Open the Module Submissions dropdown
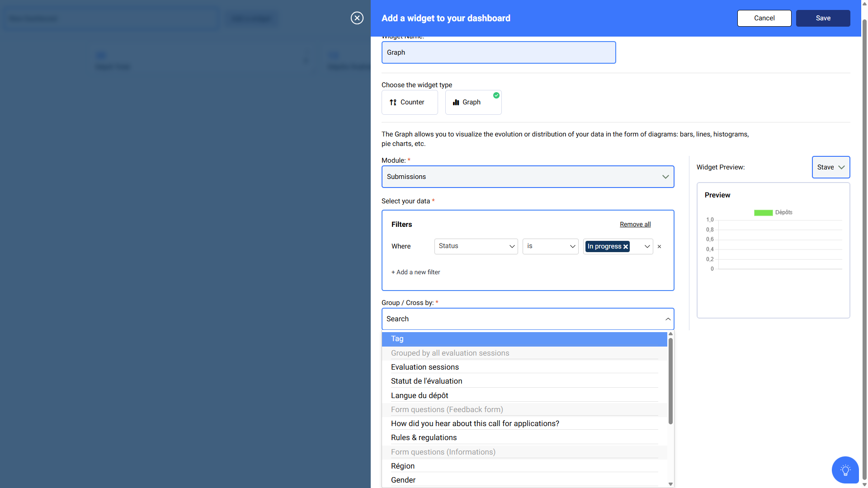868x488 pixels. pos(528,177)
